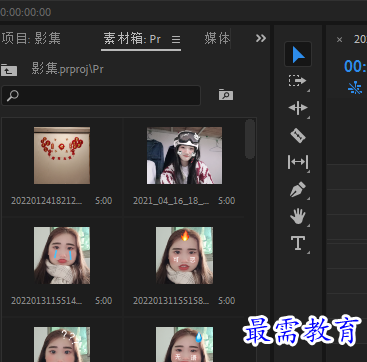Select the Ripple Edit tool
The width and height of the screenshot is (367, 362).
[x=298, y=108]
